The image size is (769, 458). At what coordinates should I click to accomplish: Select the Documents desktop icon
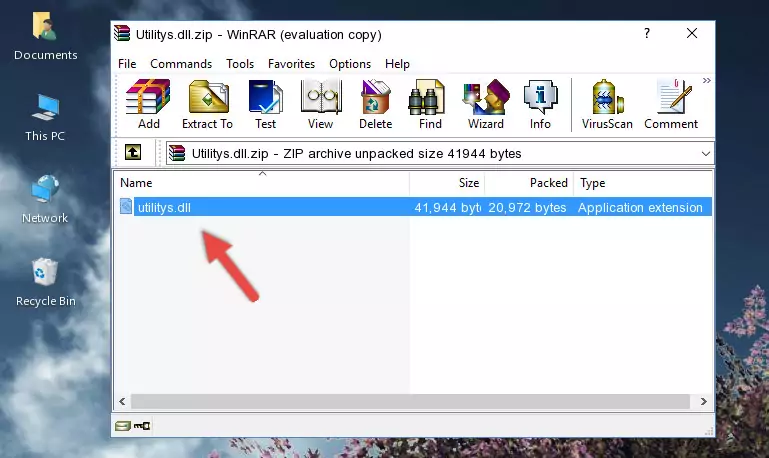(x=45, y=37)
